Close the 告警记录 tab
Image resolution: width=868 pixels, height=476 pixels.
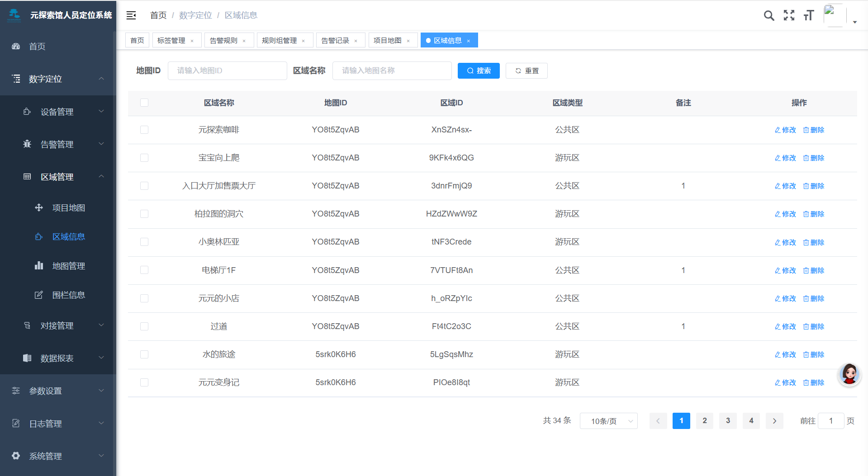click(x=356, y=41)
